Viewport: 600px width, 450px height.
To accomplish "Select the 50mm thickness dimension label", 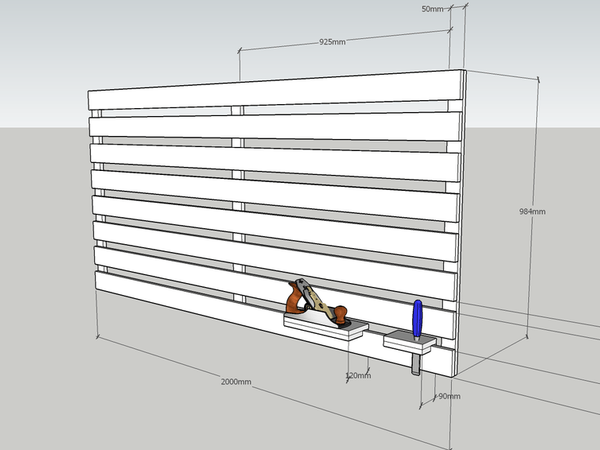I will point(433,9).
